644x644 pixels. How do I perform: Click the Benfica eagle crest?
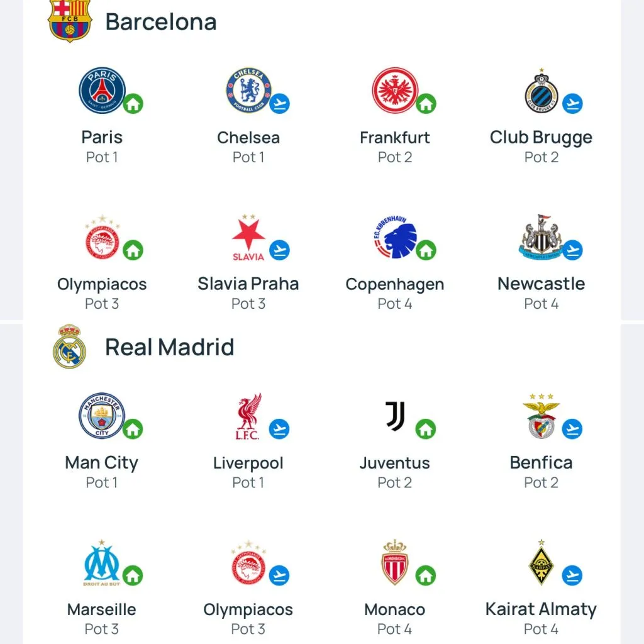541,417
